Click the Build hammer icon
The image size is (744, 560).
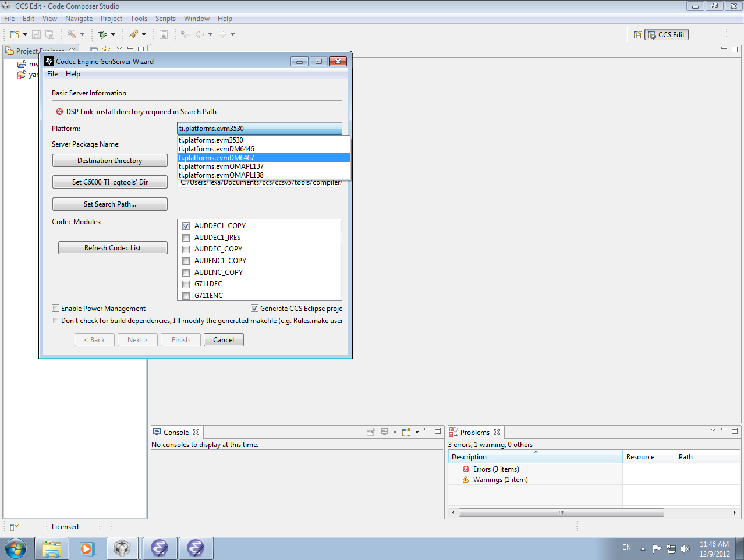72,34
